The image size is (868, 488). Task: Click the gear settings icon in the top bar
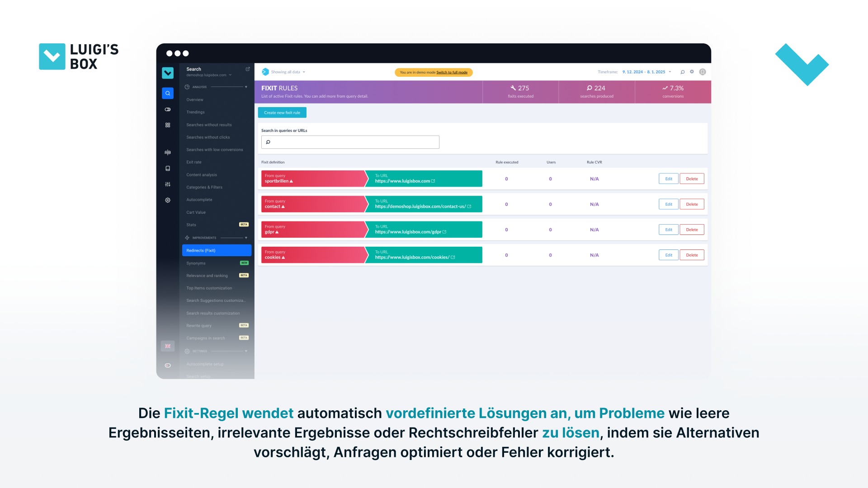(x=692, y=72)
